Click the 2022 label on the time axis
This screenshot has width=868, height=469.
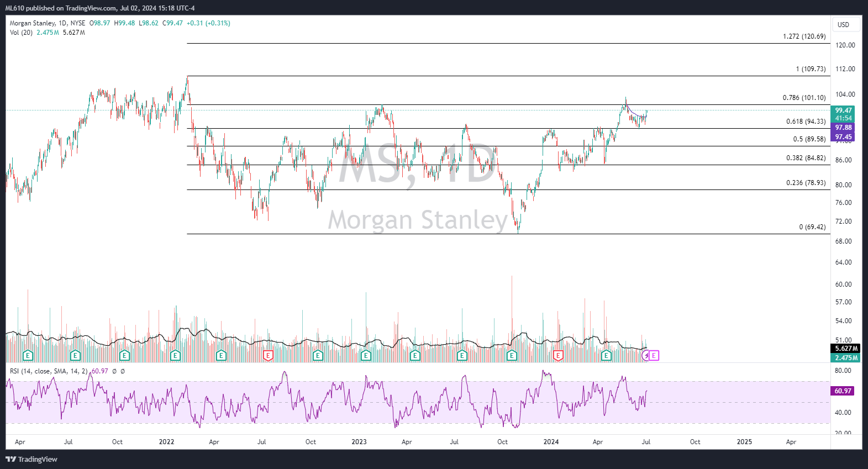(166, 442)
